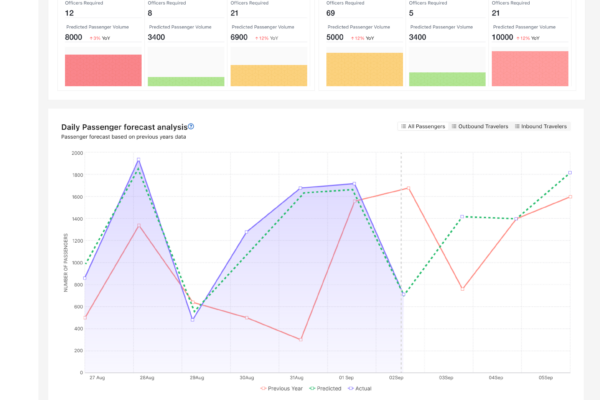Click the Actual starting point on 27 Aug
Viewport: 600px width, 400px height.
coord(85,278)
